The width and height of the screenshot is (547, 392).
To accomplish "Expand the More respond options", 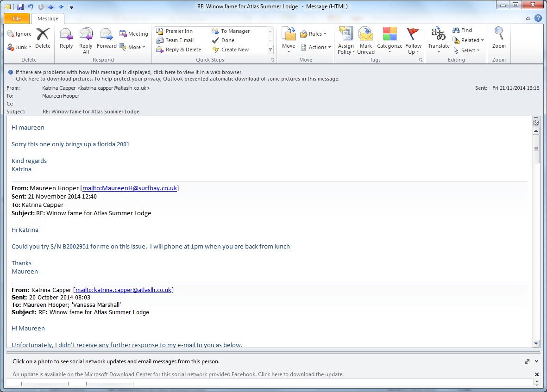I will pos(132,47).
